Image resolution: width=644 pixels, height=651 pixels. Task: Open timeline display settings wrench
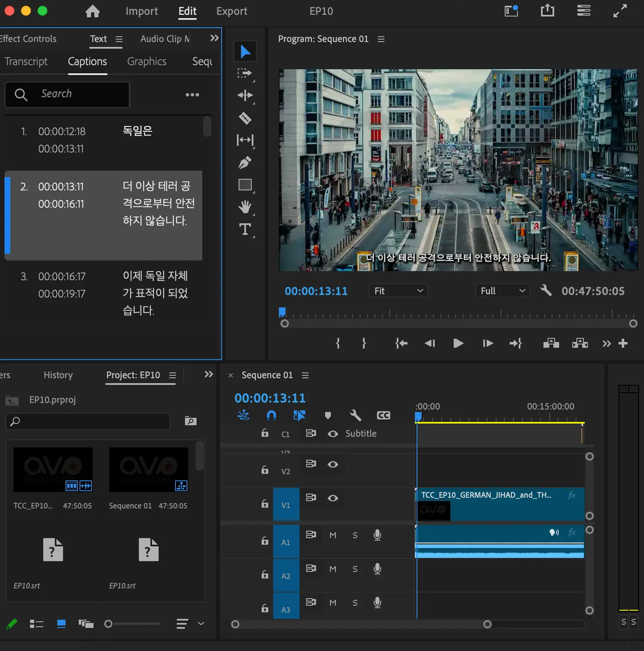355,415
